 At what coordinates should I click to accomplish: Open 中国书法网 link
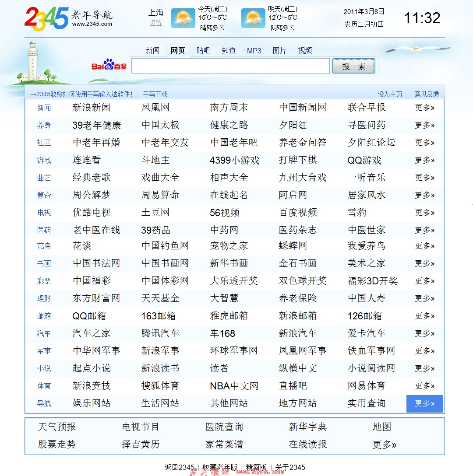[96, 263]
